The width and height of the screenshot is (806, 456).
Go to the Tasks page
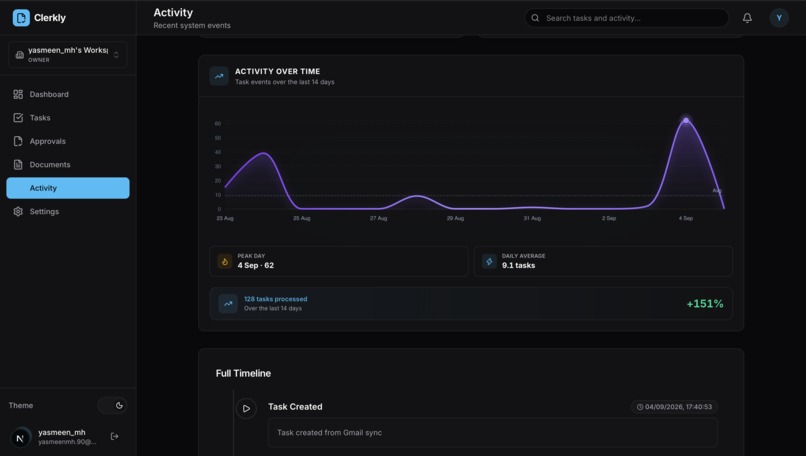(67, 118)
